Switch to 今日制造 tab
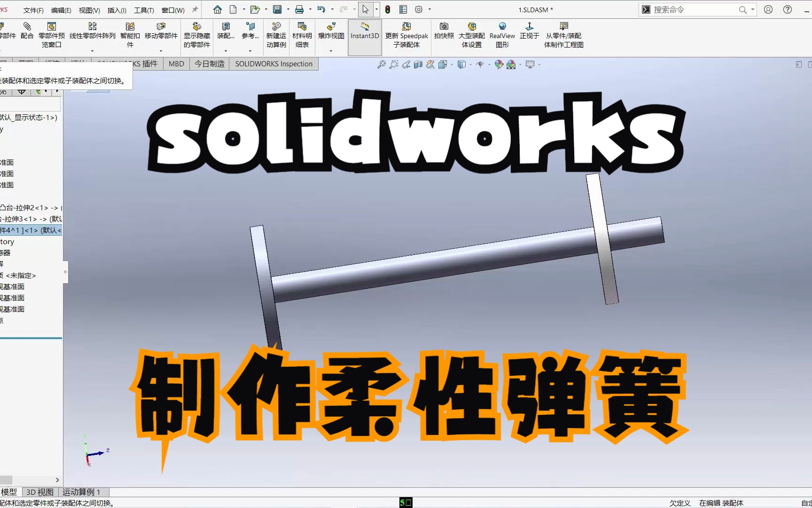The image size is (812, 508). [x=210, y=64]
